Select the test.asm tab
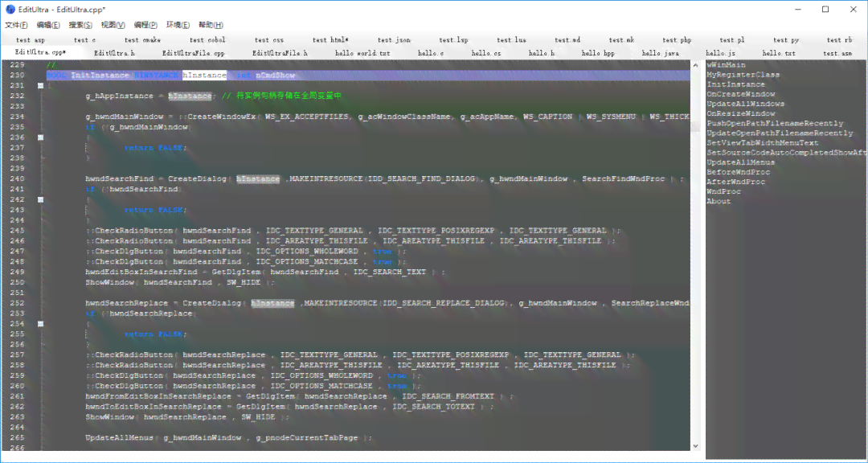 click(837, 53)
